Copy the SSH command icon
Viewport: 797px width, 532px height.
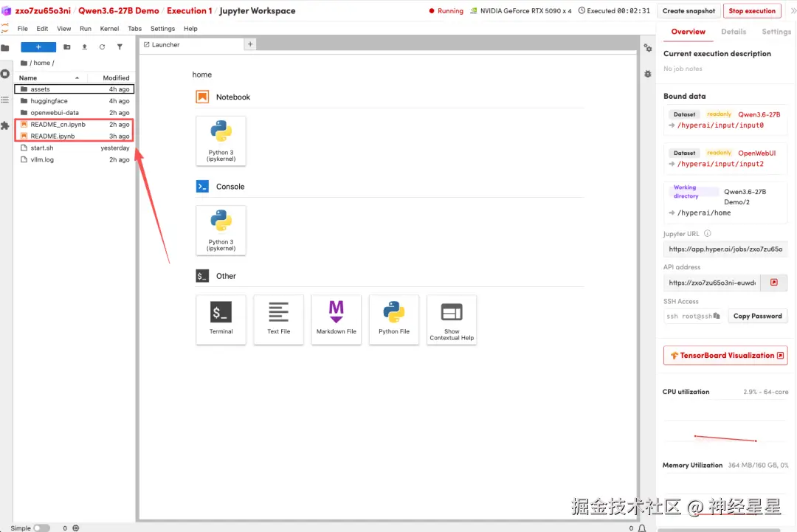click(x=717, y=316)
